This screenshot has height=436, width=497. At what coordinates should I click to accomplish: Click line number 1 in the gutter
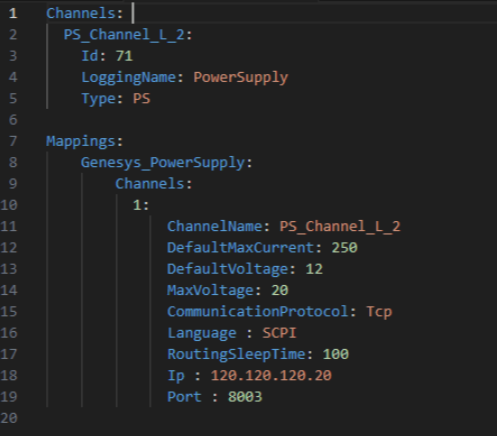pyautogui.click(x=13, y=13)
